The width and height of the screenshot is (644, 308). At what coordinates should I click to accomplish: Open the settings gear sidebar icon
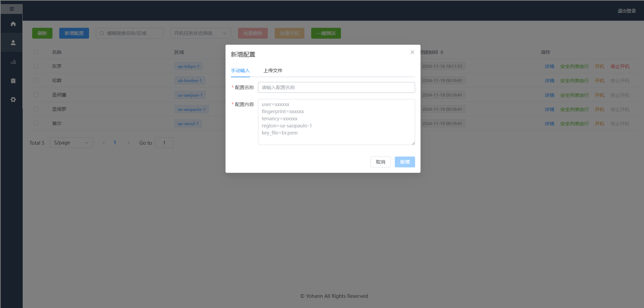click(13, 100)
